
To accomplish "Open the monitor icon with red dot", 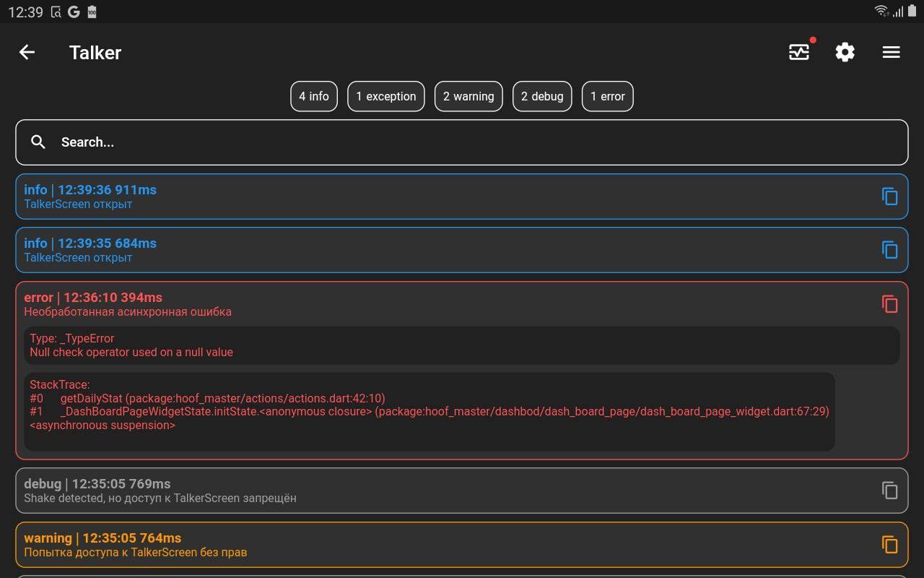I will coord(799,52).
